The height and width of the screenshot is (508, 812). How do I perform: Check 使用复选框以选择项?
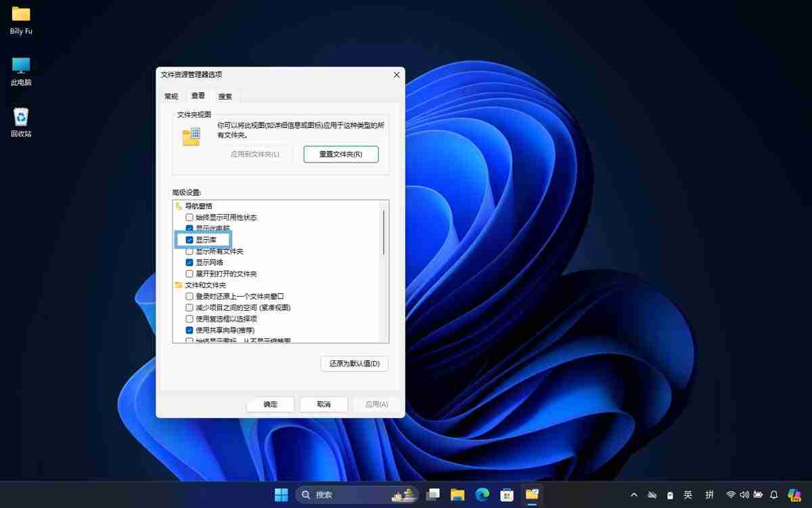point(189,319)
